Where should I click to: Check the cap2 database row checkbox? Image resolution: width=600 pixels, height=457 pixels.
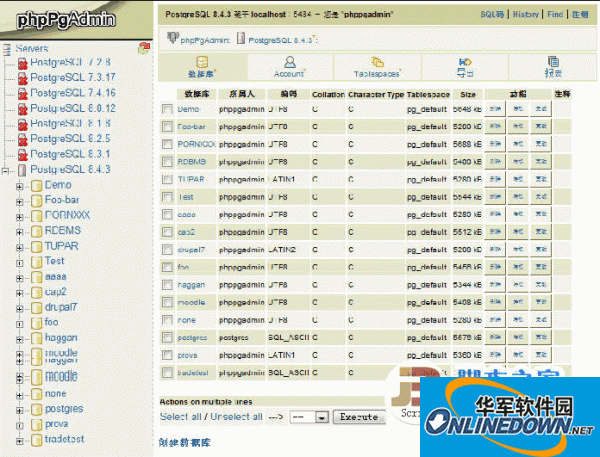[167, 232]
